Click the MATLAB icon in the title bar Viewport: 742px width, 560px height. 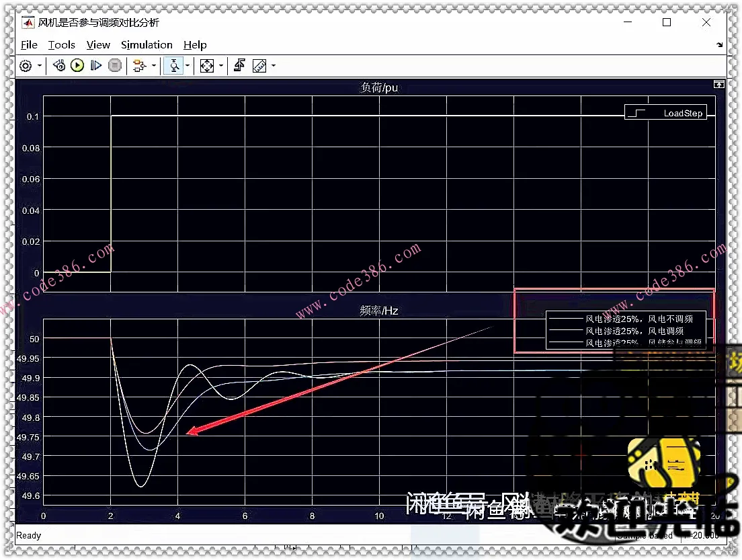click(x=28, y=22)
